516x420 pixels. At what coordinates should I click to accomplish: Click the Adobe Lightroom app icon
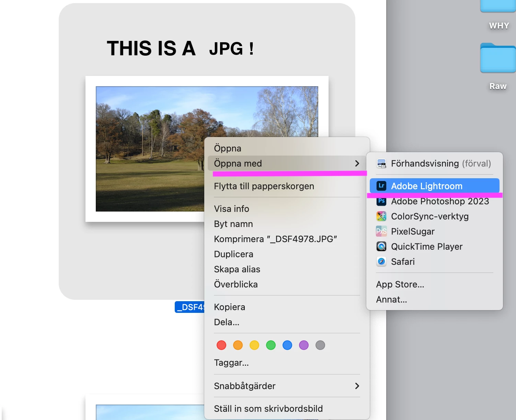pyautogui.click(x=381, y=186)
